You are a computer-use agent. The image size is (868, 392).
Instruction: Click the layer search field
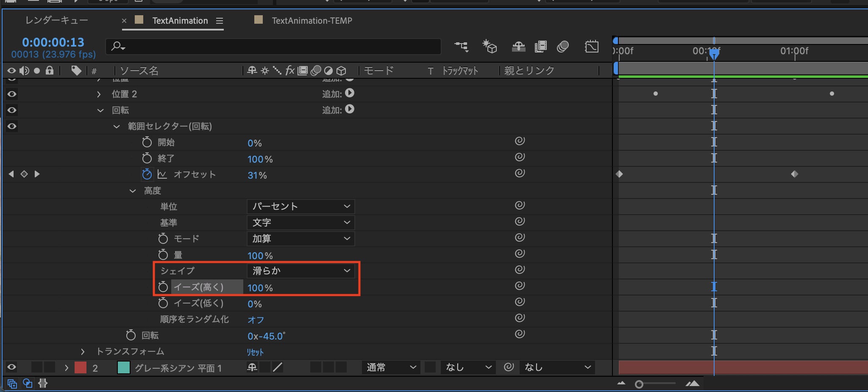tap(273, 46)
